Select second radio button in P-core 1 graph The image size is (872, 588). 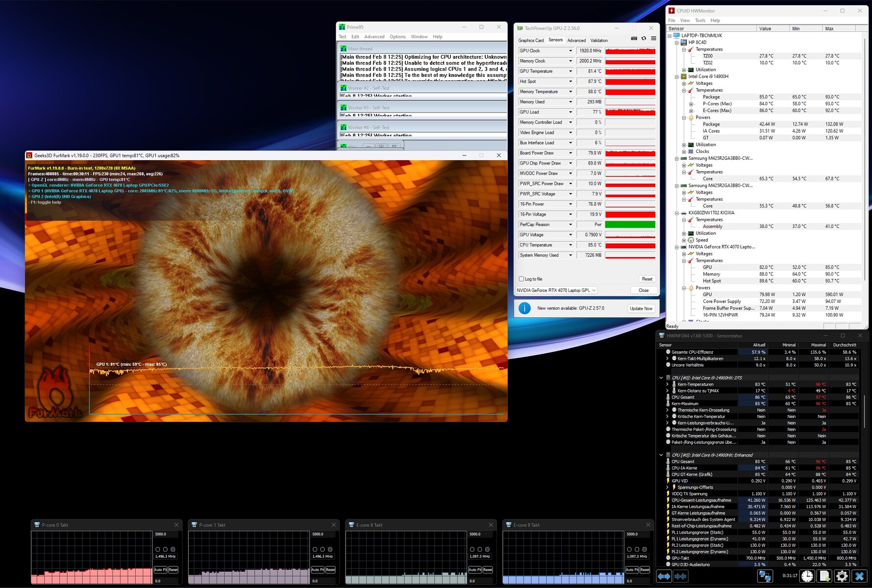coord(323,549)
